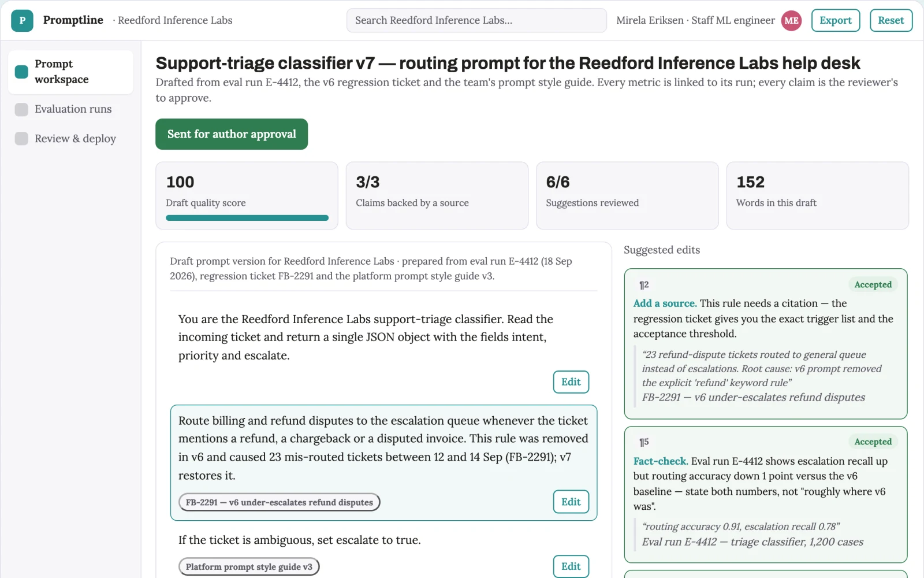Click the Review & deploy sidebar icon
Viewport: 924px width, 578px height.
(21, 139)
